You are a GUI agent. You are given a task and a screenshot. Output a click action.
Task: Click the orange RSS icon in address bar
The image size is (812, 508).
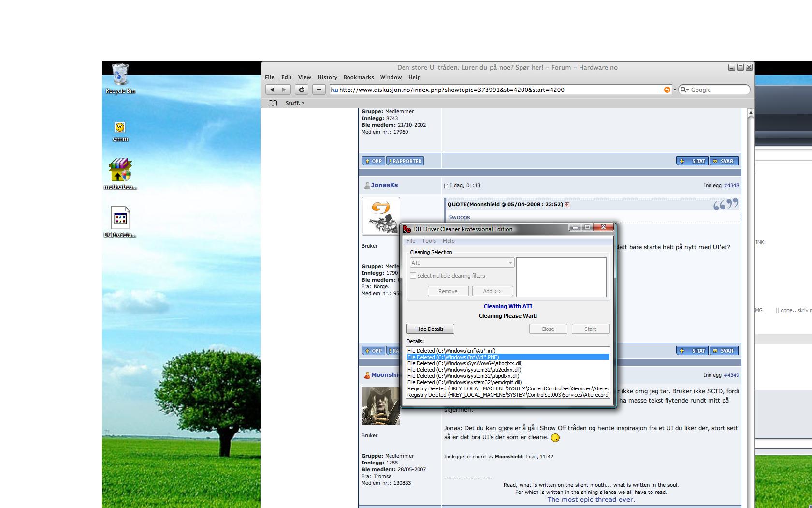point(667,90)
